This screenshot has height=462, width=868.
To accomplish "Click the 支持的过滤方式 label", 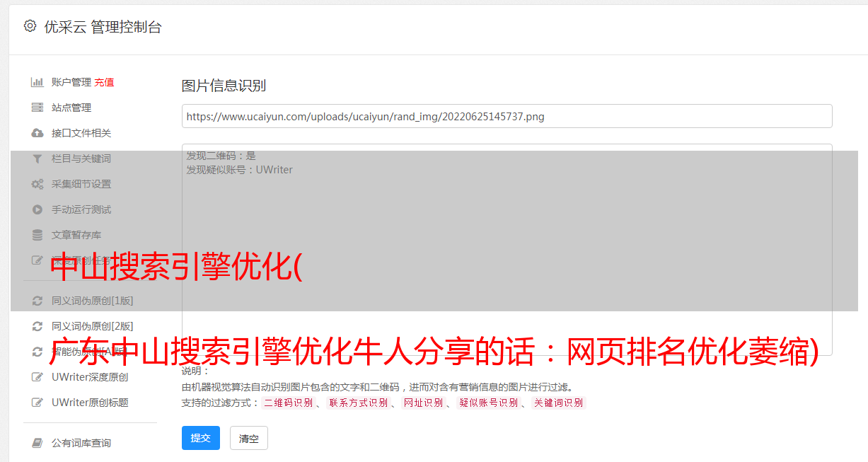I will point(220,403).
